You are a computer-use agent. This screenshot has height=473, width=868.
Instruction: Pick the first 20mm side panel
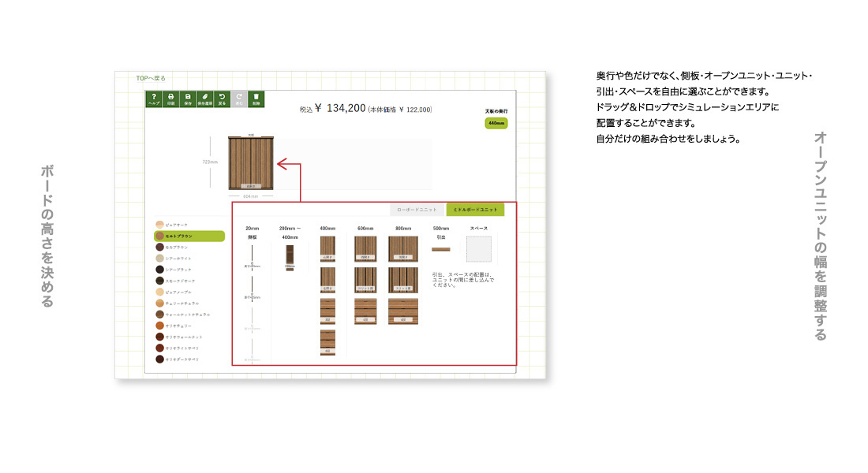tap(253, 257)
